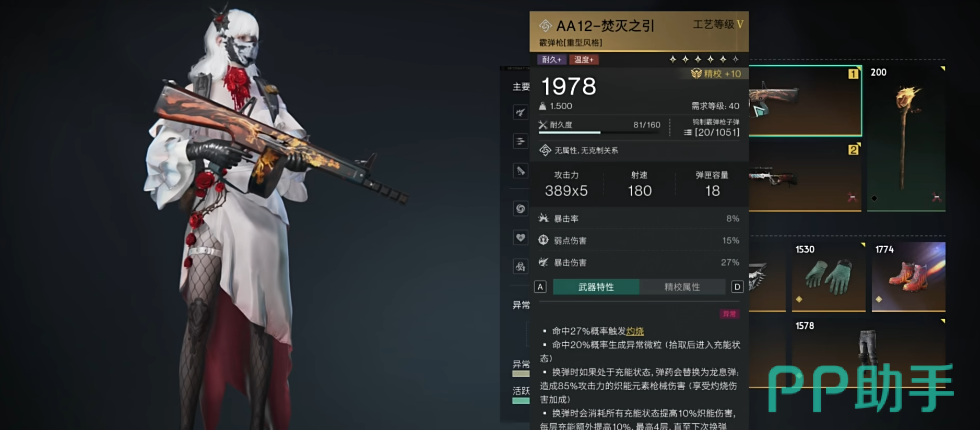Image resolution: width=980 pixels, height=430 pixels.
Task: Select the biohazard resistance icon in sidebar
Action: coord(521,267)
